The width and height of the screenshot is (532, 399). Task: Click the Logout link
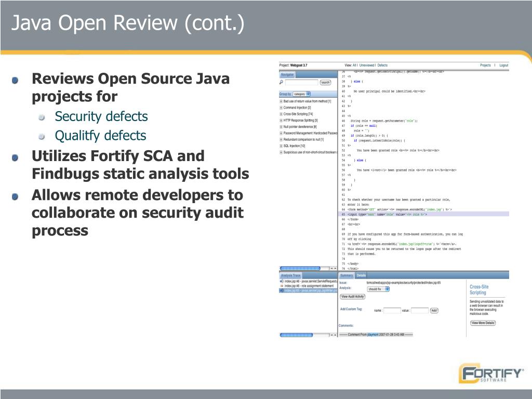click(x=504, y=65)
